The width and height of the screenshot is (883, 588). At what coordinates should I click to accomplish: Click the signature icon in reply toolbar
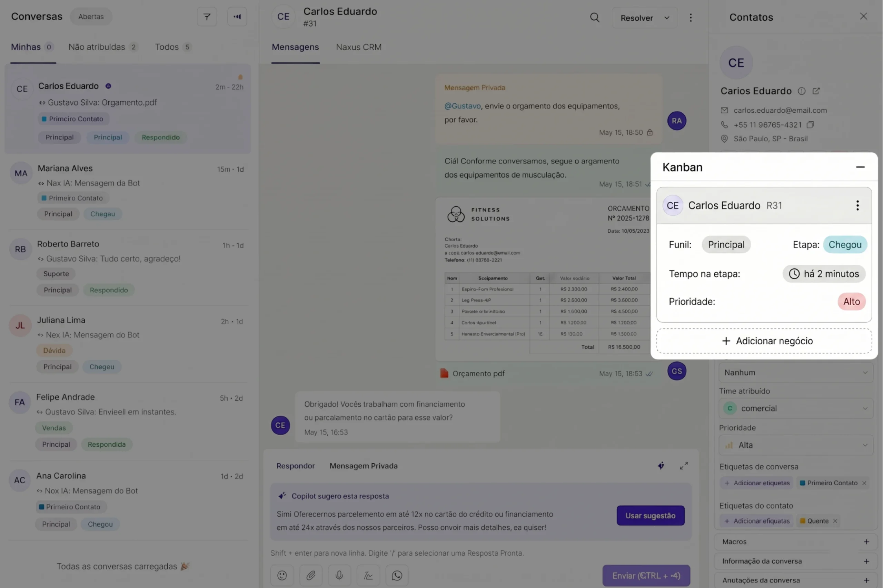pyautogui.click(x=368, y=575)
